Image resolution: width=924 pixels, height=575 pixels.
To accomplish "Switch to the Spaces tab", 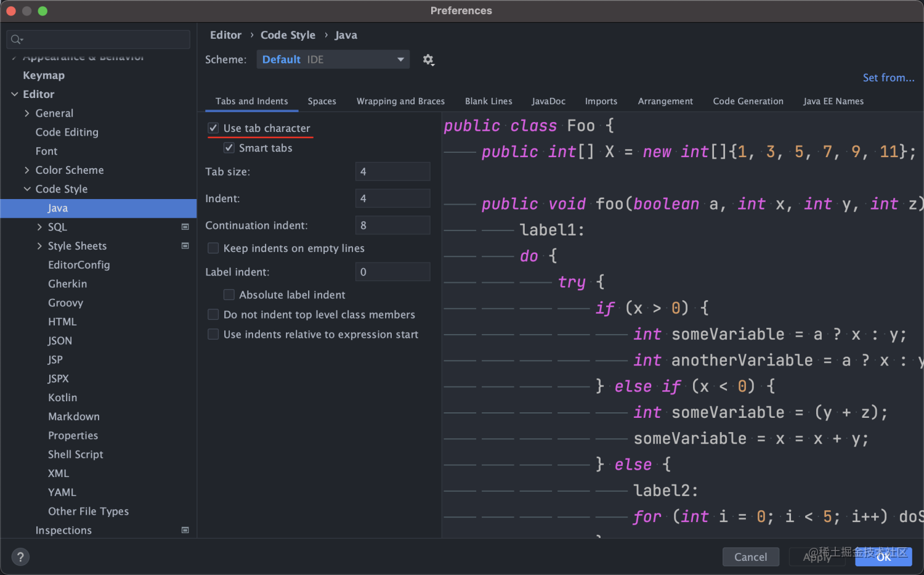I will [x=322, y=101].
